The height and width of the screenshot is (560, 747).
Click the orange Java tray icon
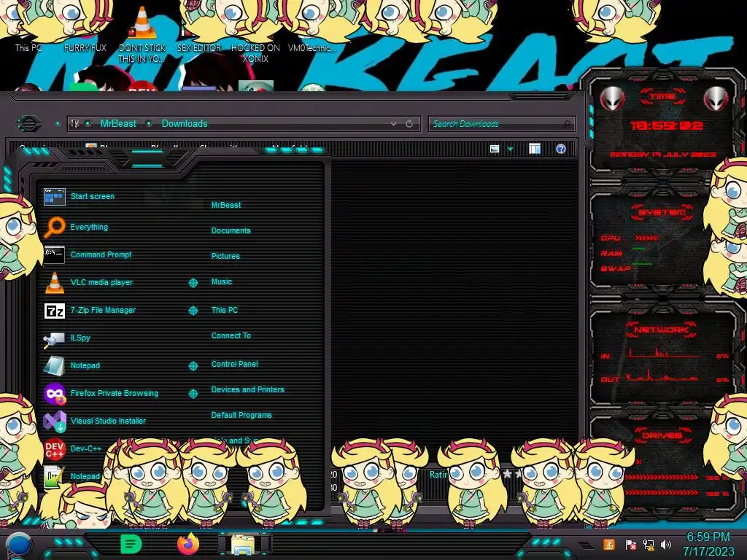click(x=609, y=544)
